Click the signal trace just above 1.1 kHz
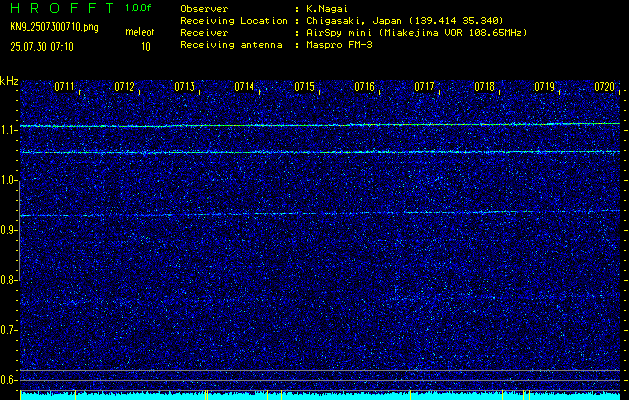This screenshot has height=400, width=629. click(x=320, y=125)
